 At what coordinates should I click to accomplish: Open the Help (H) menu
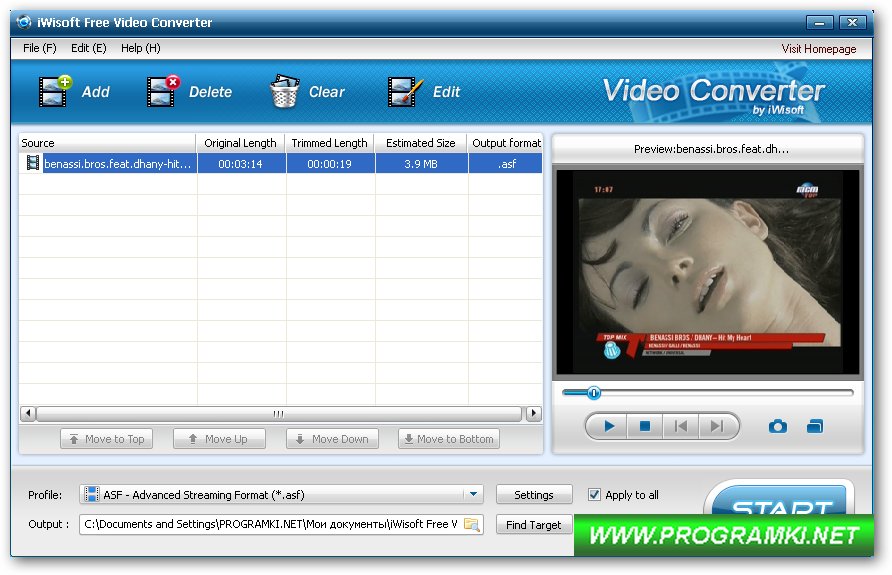point(141,48)
